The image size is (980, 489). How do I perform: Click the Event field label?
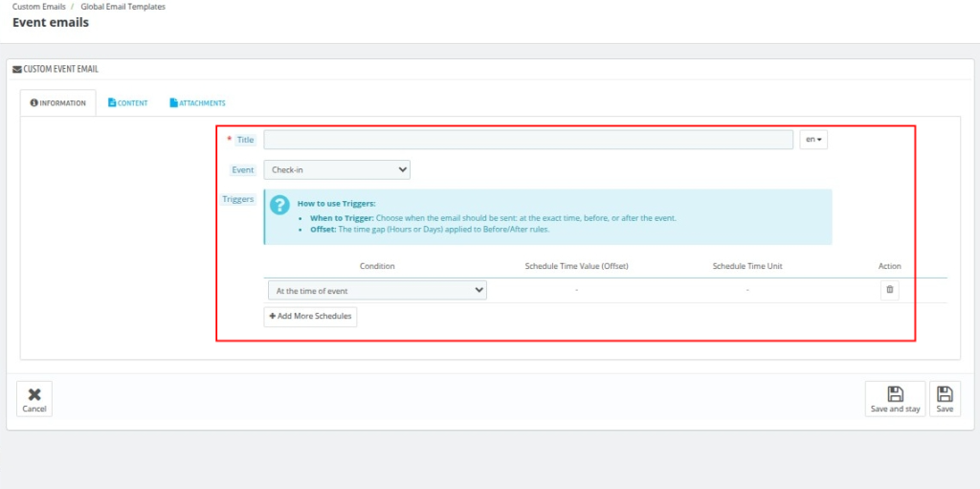point(243,169)
